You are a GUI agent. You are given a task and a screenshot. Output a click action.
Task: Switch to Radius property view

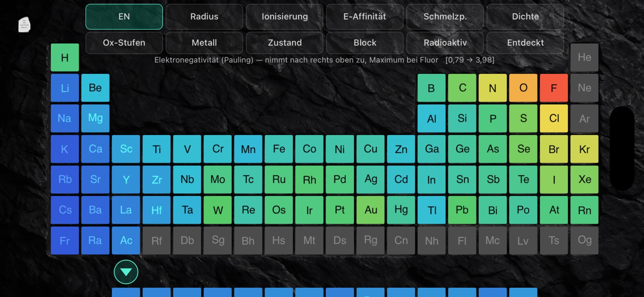point(204,16)
